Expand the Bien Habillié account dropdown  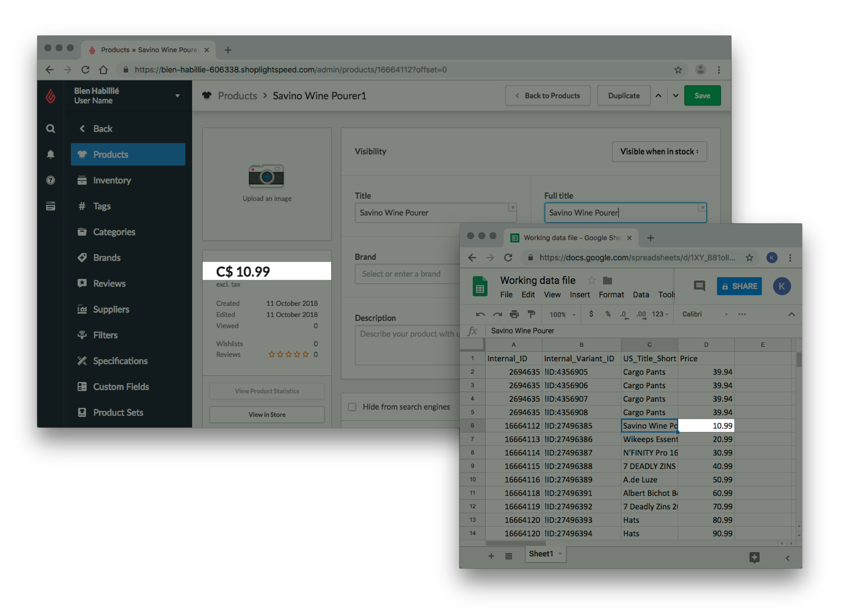(177, 96)
